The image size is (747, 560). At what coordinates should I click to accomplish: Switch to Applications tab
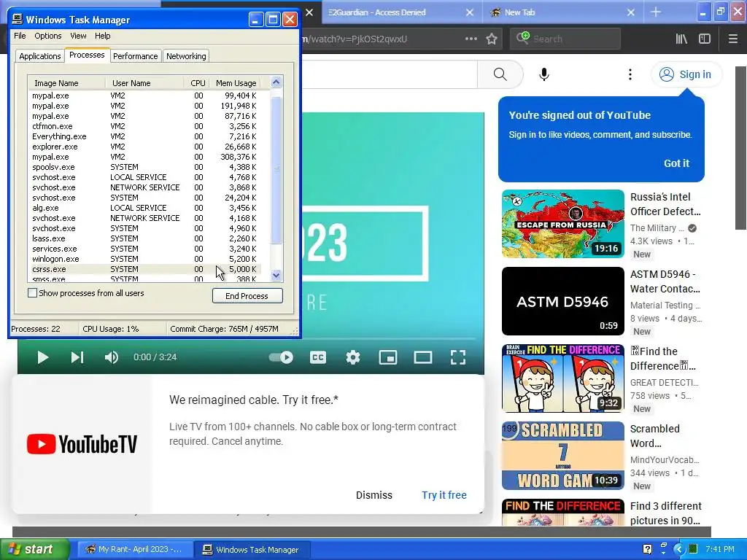coord(40,56)
